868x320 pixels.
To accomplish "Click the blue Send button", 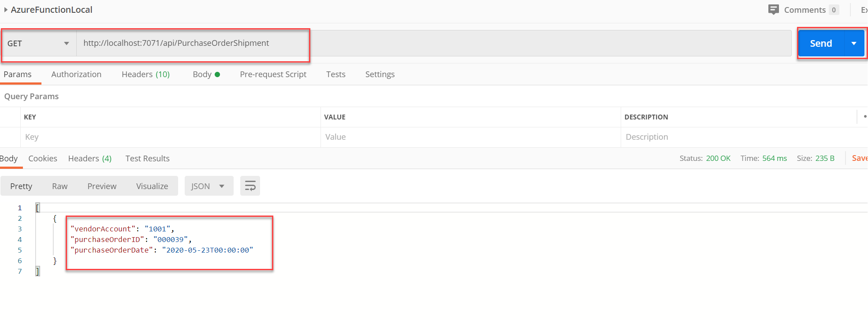I will 821,43.
